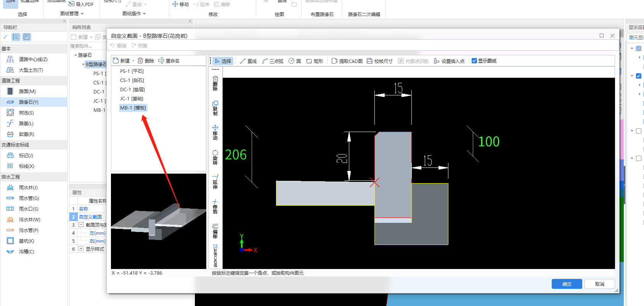Select DC-1 [垫层] in the section list
Image resolution: width=644 pixels, height=306 pixels.
[132, 90]
